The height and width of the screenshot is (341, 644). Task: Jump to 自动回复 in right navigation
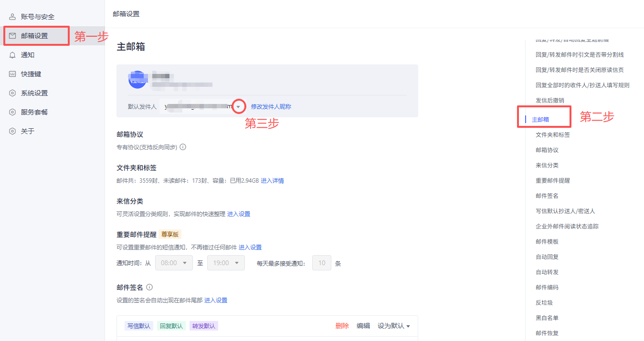[x=547, y=257]
